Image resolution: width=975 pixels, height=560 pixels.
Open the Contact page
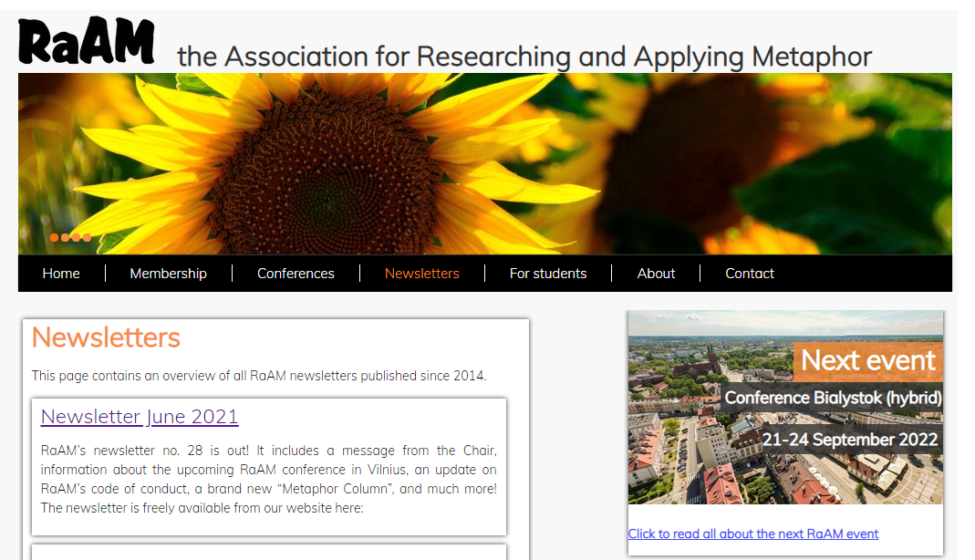[x=750, y=274]
